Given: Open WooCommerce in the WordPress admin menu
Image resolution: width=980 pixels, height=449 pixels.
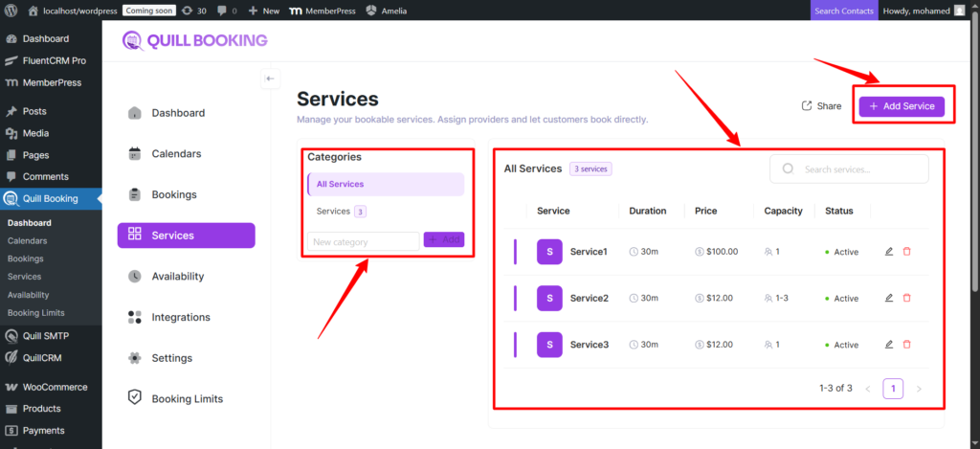Looking at the screenshot, I should click(x=55, y=387).
